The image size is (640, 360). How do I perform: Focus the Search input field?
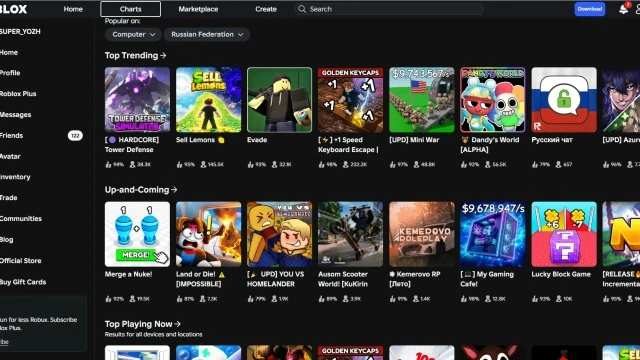(x=389, y=9)
